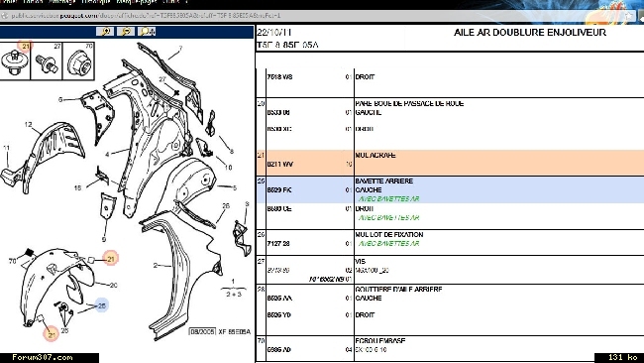Click green AVEC BAVETTES AR under LOT DE FIXATION

389,244
